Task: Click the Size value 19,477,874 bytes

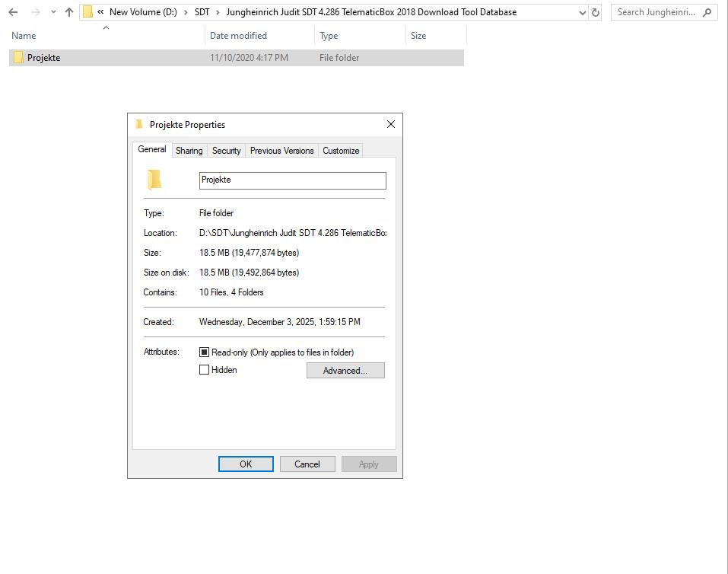Action: tap(249, 253)
